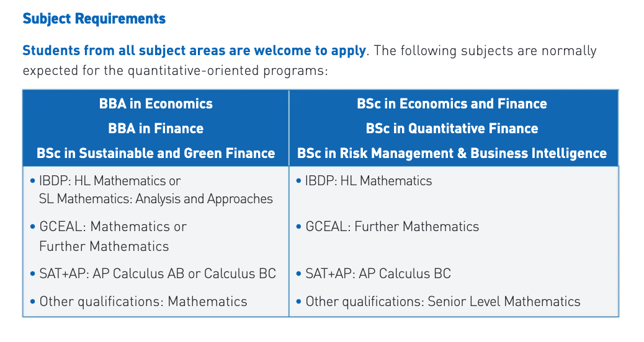The height and width of the screenshot is (342, 644).
Task: Click the BSc in Quantitative Finance header
Action: pos(452,128)
